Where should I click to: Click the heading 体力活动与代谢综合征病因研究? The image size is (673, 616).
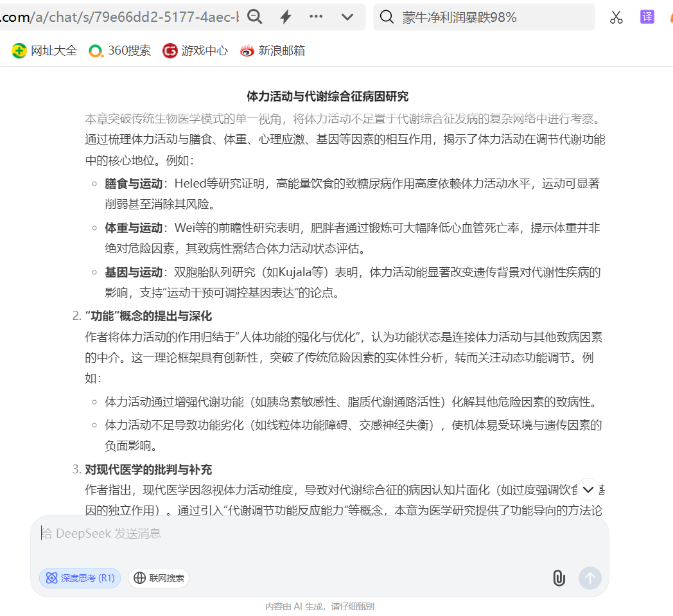(x=328, y=96)
